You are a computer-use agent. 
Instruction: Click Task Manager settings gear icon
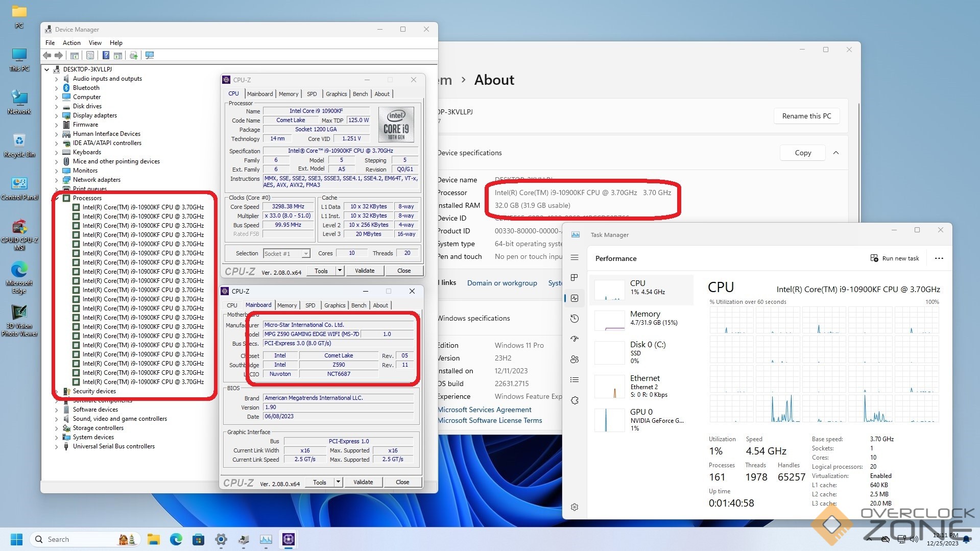(x=575, y=507)
